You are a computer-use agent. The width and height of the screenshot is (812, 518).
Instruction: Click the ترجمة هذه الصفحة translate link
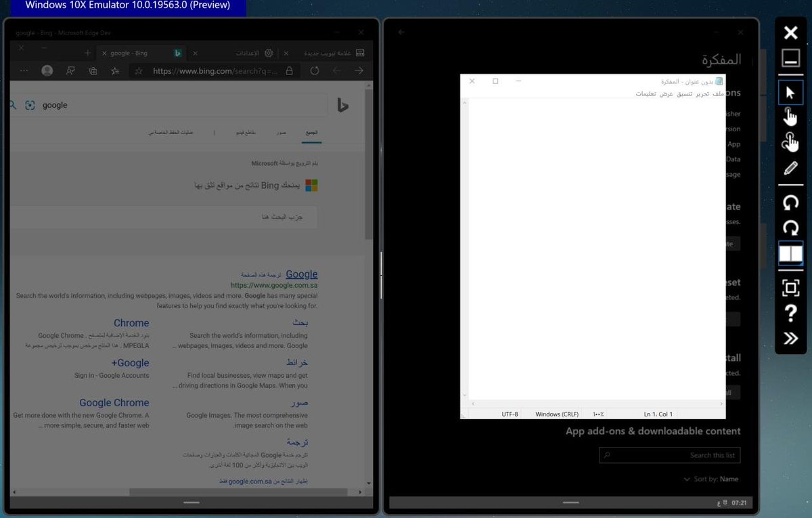click(x=261, y=275)
